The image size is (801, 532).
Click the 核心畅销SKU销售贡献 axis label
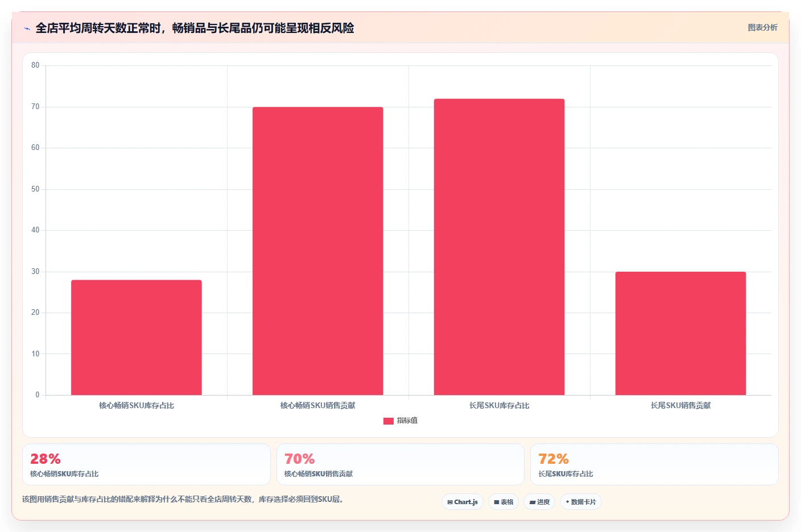(318, 406)
